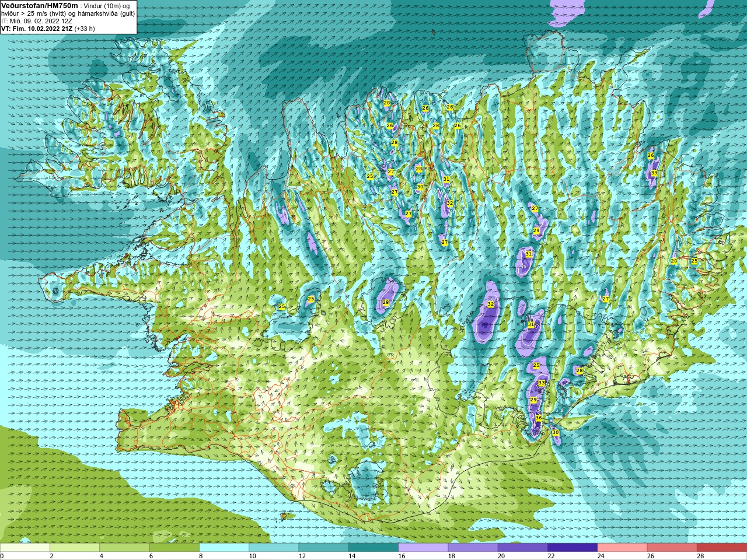747x560 pixels.
Task: Click the "14" tick label on the legend
Action: 352,556
